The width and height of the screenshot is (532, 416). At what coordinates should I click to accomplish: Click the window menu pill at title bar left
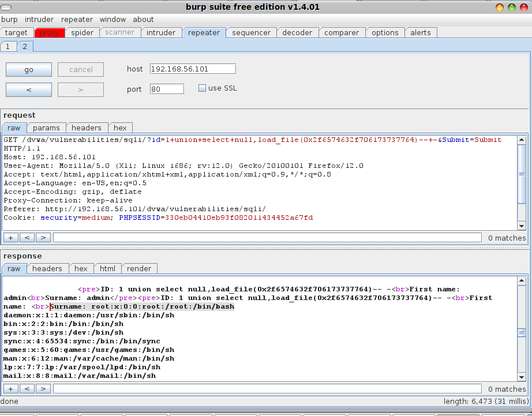click(x=6, y=7)
